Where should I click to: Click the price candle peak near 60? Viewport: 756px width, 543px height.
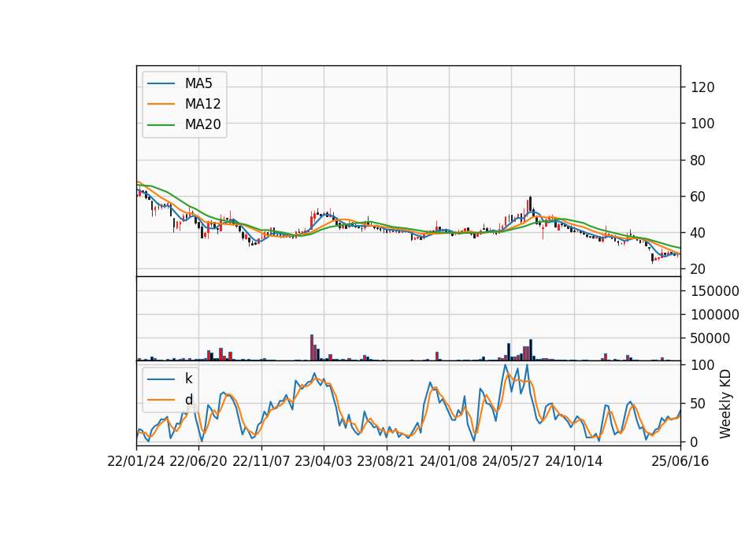pos(530,204)
